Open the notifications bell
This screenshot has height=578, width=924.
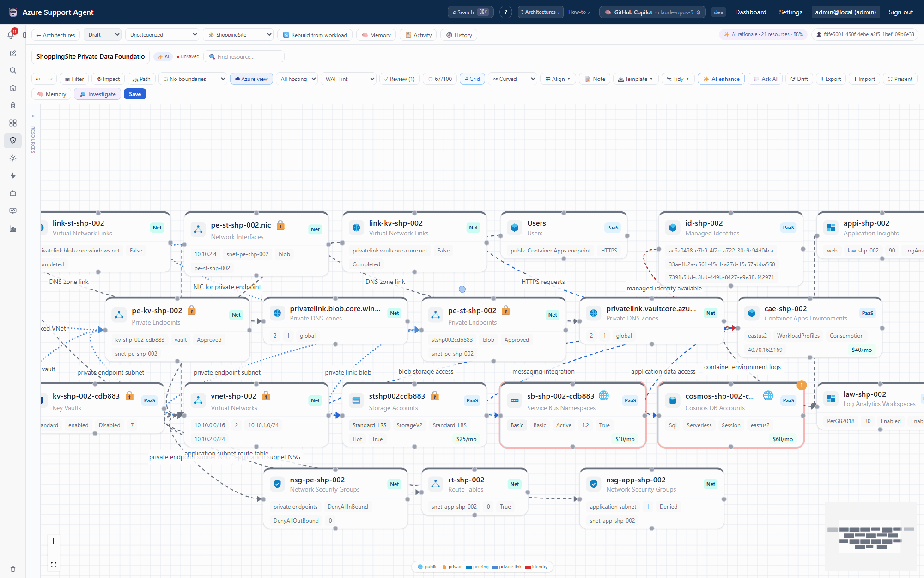coord(11,35)
